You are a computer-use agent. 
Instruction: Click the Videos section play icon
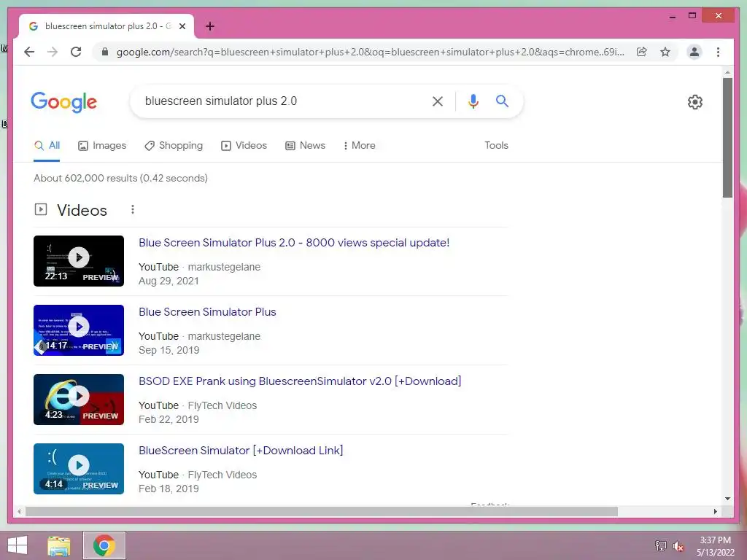[x=41, y=209]
